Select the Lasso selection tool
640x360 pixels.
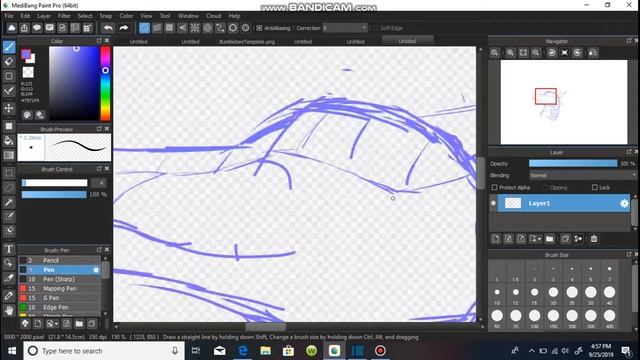point(9,187)
